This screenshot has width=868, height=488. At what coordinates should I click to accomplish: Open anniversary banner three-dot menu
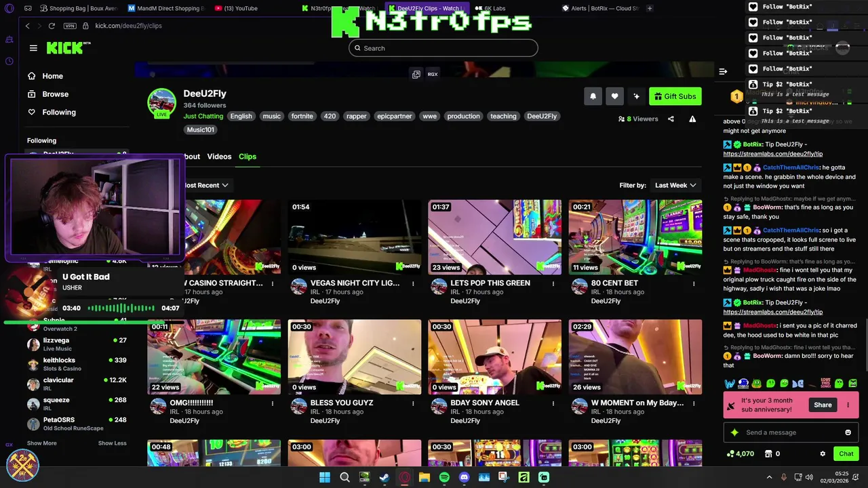[848, 405]
